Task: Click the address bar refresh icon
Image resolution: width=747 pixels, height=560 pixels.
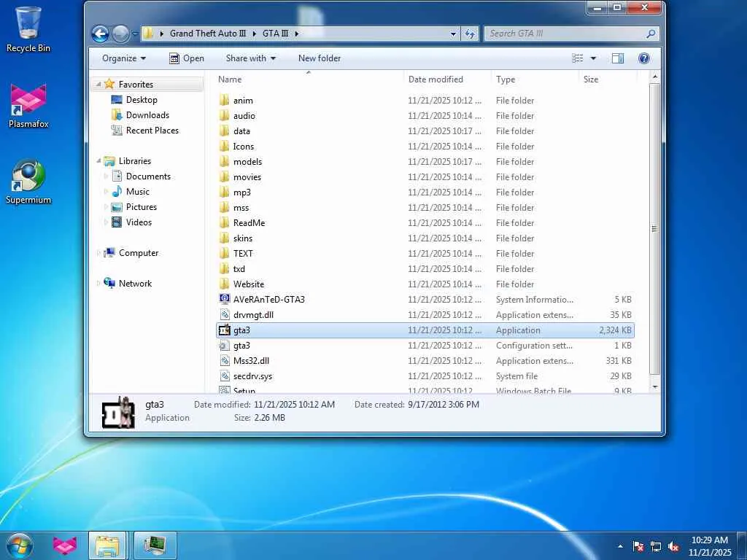Action: tap(470, 34)
